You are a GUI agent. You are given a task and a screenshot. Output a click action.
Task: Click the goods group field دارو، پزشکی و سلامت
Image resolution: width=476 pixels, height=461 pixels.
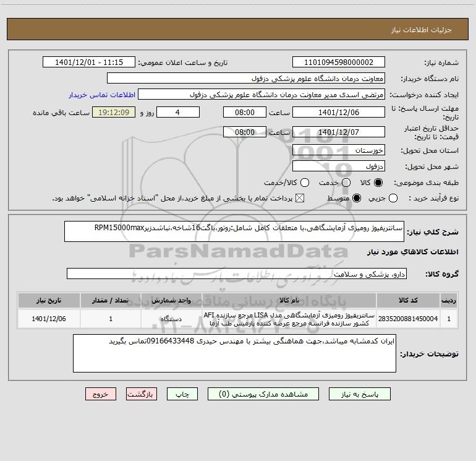[x=237, y=274]
